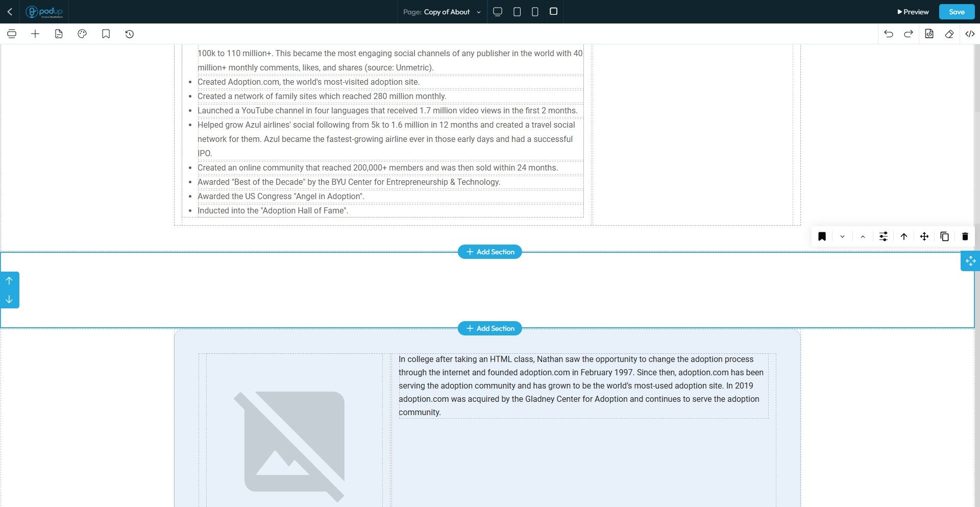The width and height of the screenshot is (980, 507).
Task: Click Add Section below the empty selected section
Action: [490, 328]
